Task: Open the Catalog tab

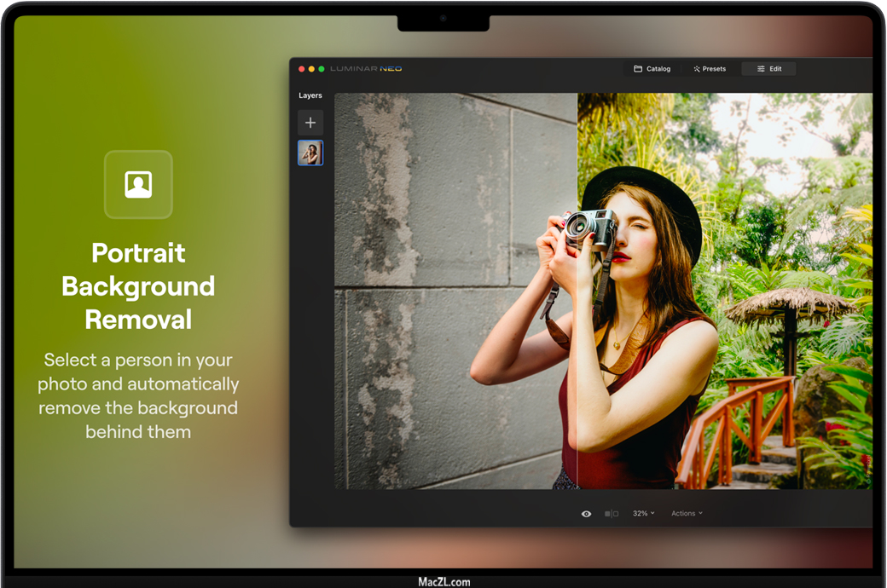Action: coord(652,69)
